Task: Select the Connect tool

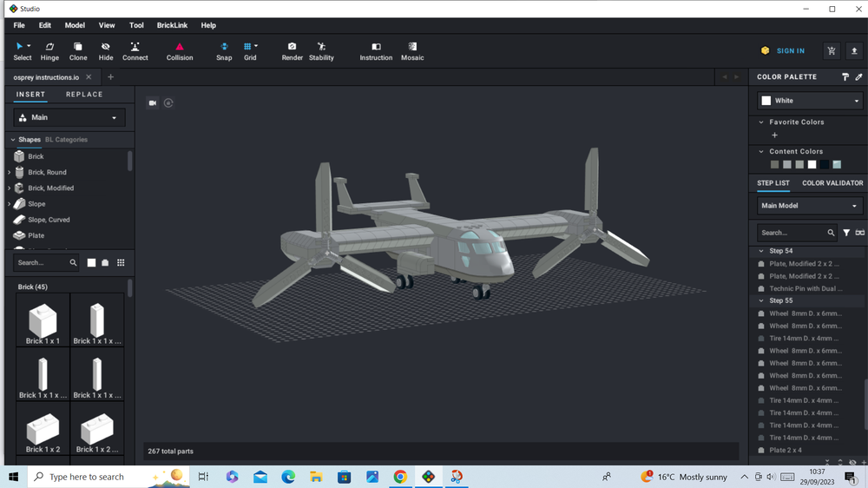Action: pyautogui.click(x=135, y=51)
